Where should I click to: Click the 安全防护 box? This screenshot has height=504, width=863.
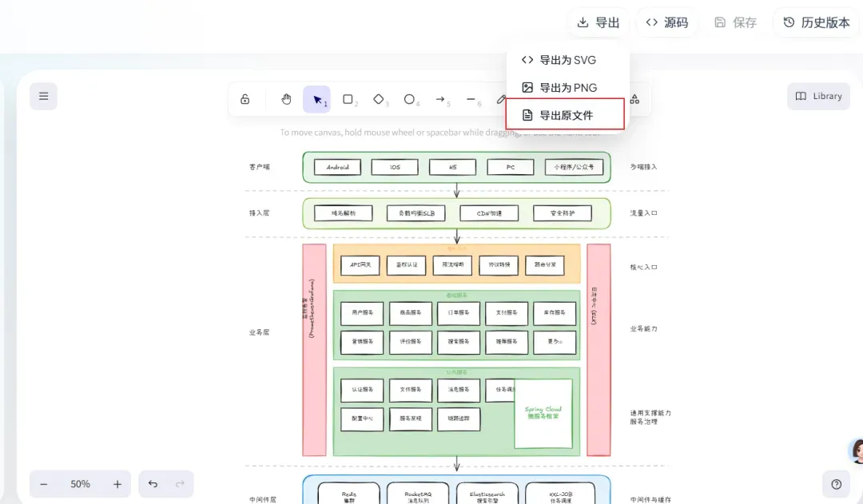tap(563, 213)
